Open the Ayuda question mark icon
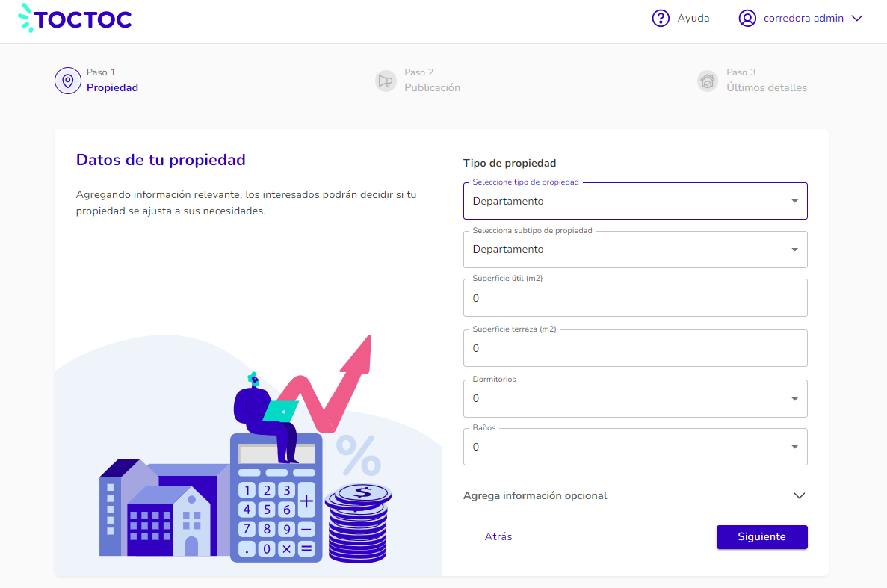Image resolution: width=887 pixels, height=588 pixels. (660, 18)
